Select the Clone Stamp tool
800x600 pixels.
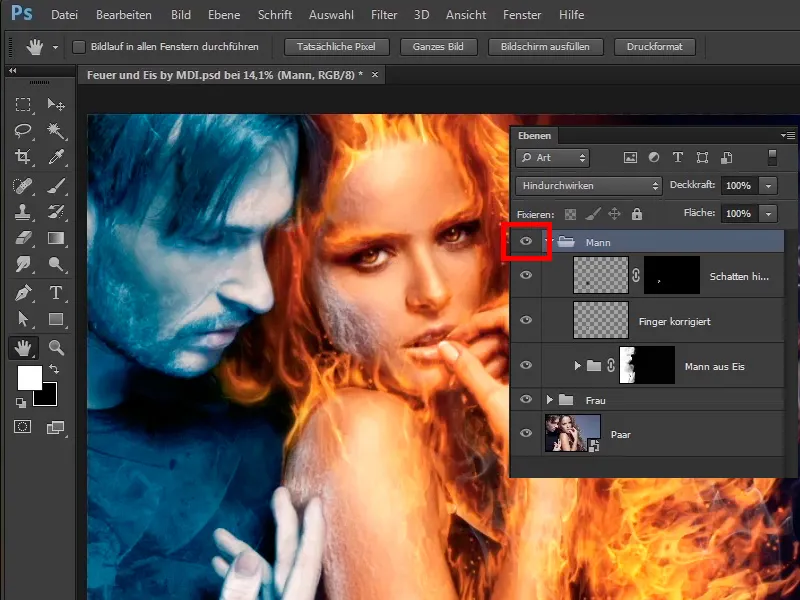tap(23, 211)
